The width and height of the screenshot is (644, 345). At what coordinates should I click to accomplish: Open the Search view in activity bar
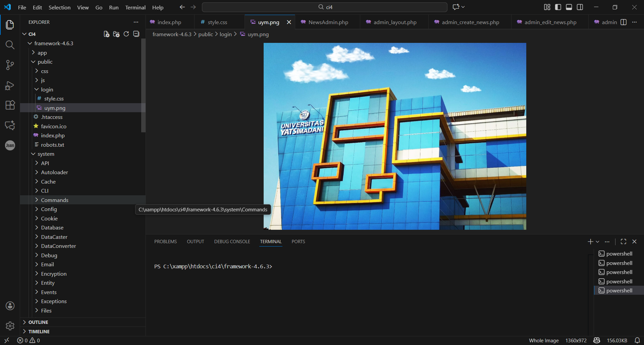pyautogui.click(x=10, y=45)
